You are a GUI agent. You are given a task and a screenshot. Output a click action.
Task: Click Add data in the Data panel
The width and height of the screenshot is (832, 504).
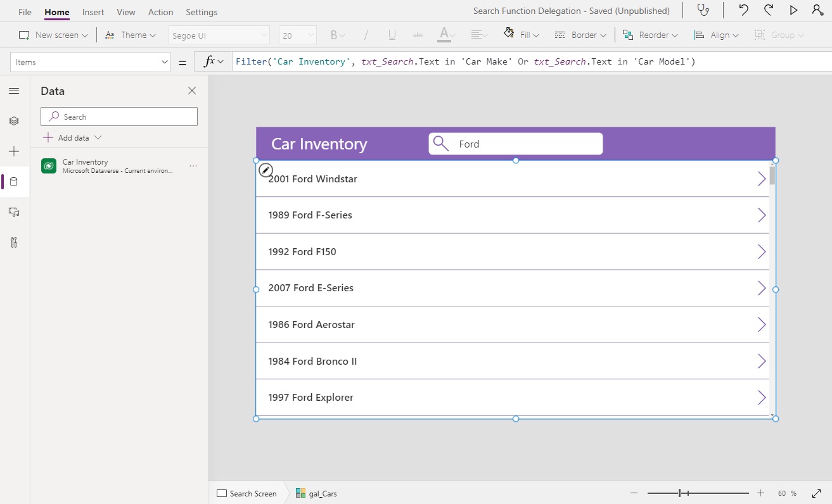point(72,137)
